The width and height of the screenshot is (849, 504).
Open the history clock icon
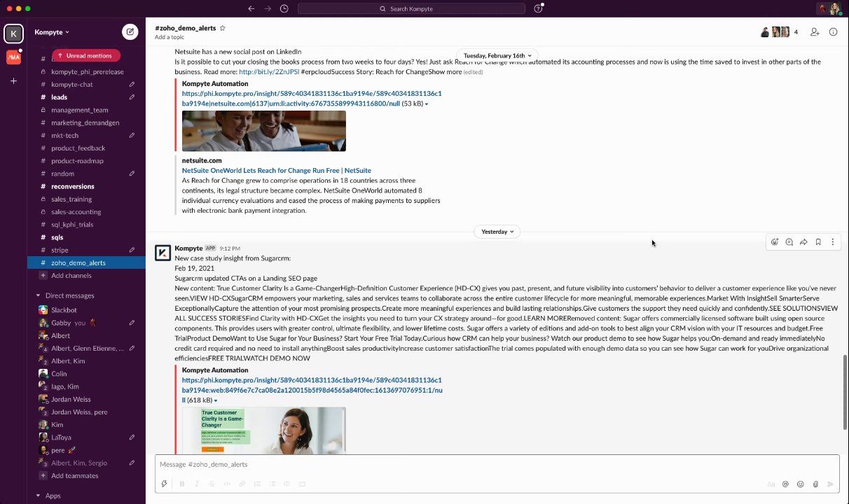(x=284, y=8)
